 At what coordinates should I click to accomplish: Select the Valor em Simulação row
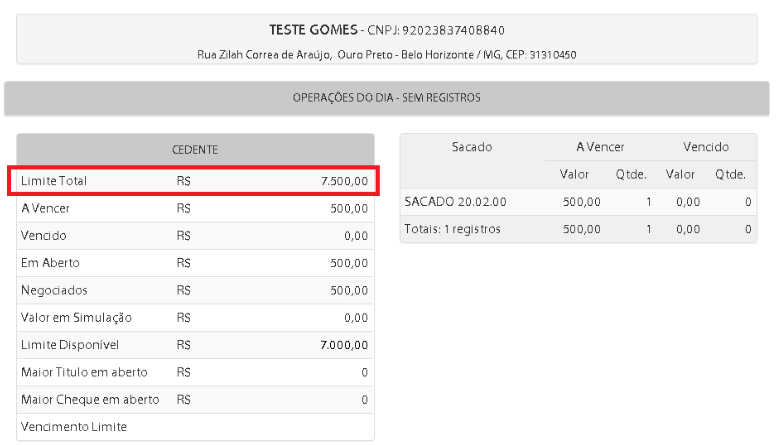coord(195,317)
